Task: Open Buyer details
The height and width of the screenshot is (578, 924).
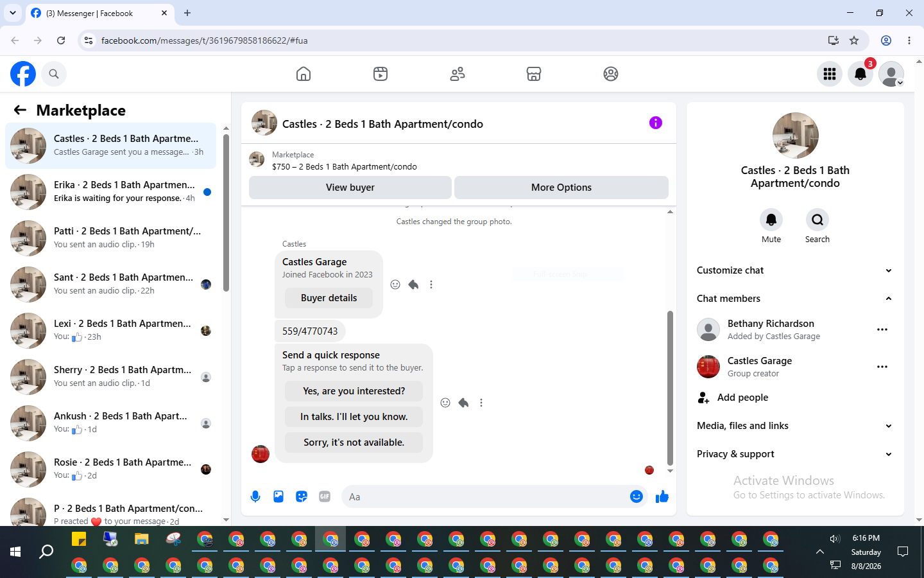Action: [x=329, y=298]
